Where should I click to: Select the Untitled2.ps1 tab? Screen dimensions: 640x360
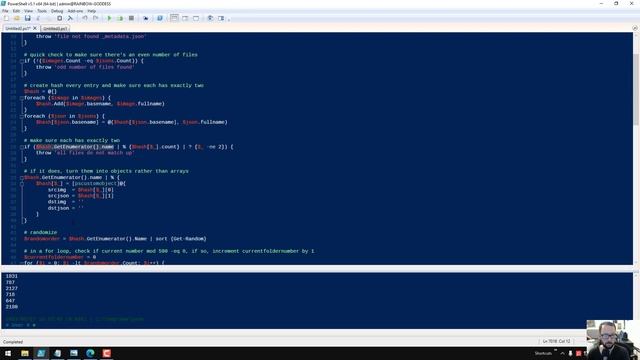click(x=18, y=29)
